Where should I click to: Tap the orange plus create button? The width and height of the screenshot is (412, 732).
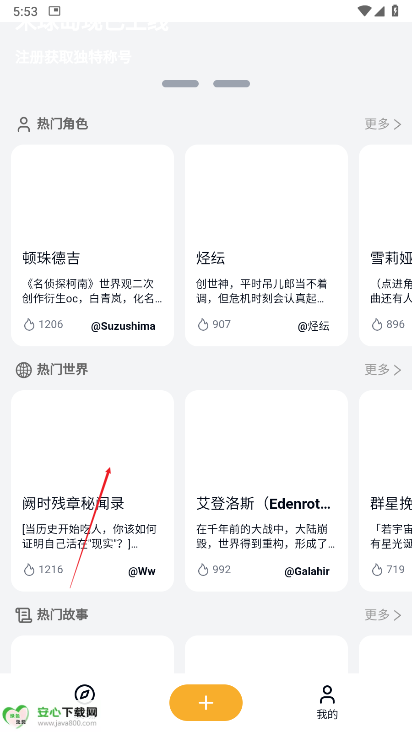click(x=206, y=702)
